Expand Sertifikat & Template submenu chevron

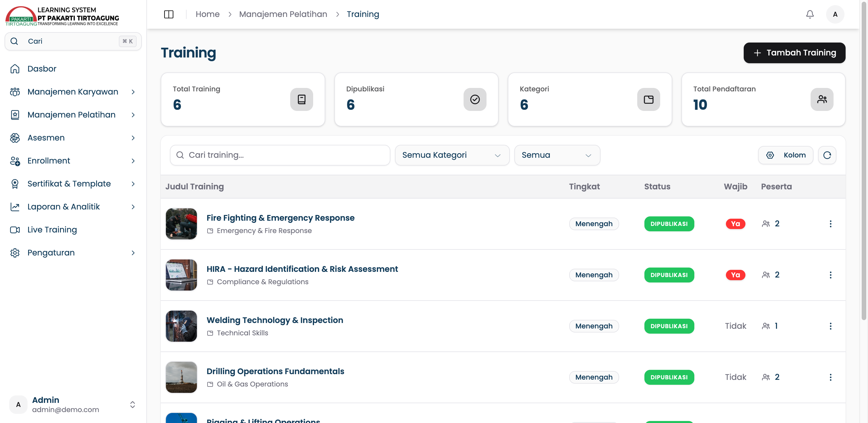point(133,184)
